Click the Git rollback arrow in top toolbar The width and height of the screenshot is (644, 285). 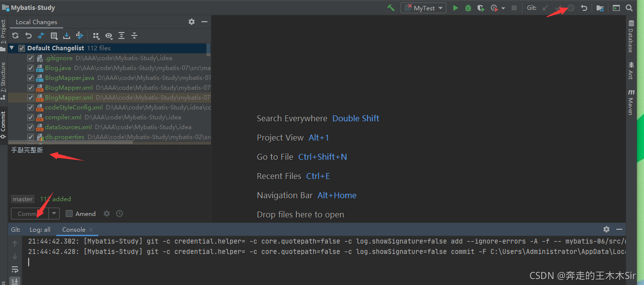[x=584, y=8]
